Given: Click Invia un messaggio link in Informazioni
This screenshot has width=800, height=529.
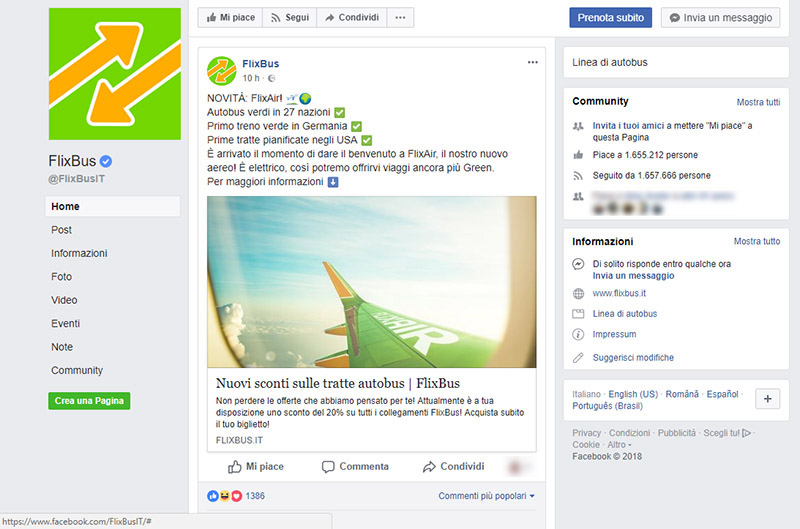Looking at the screenshot, I should 633,276.
